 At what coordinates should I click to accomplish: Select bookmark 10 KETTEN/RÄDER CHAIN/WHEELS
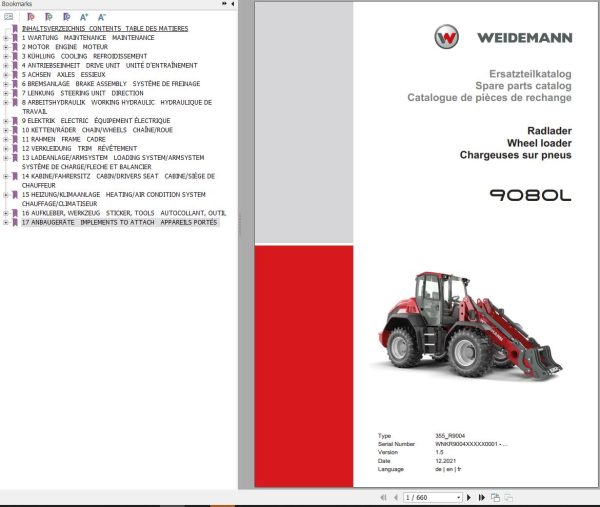tap(97, 130)
